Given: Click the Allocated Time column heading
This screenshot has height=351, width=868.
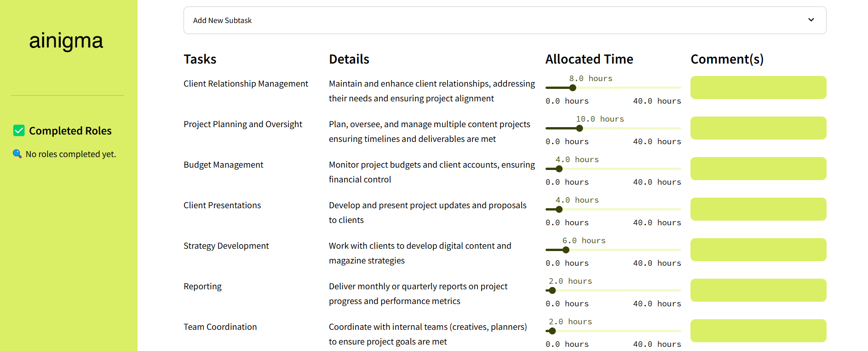Looking at the screenshot, I should point(589,59).
